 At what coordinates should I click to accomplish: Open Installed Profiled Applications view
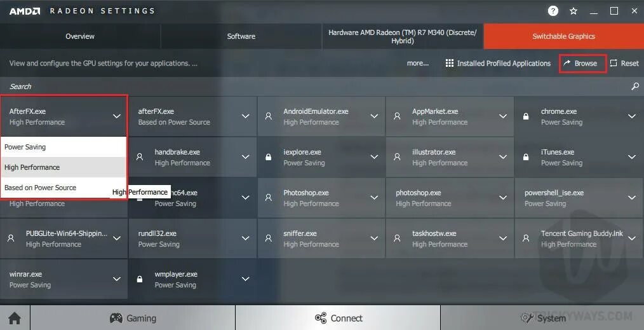[498, 64]
